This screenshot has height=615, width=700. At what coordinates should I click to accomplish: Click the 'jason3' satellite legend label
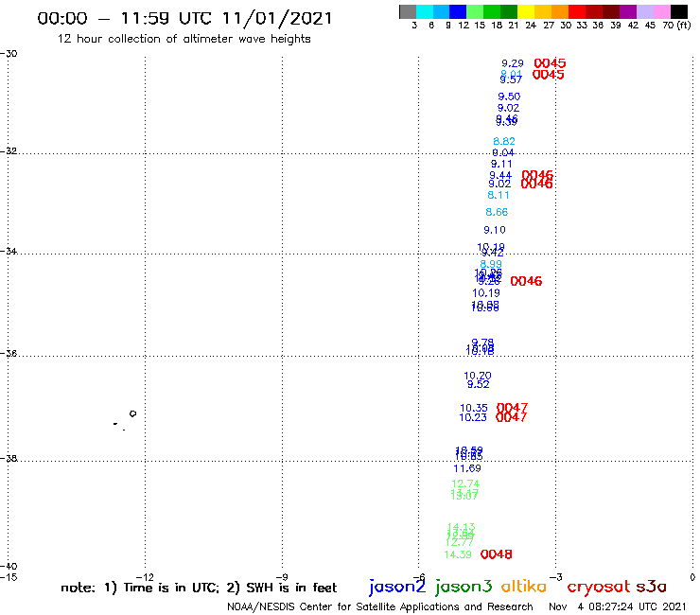[464, 587]
